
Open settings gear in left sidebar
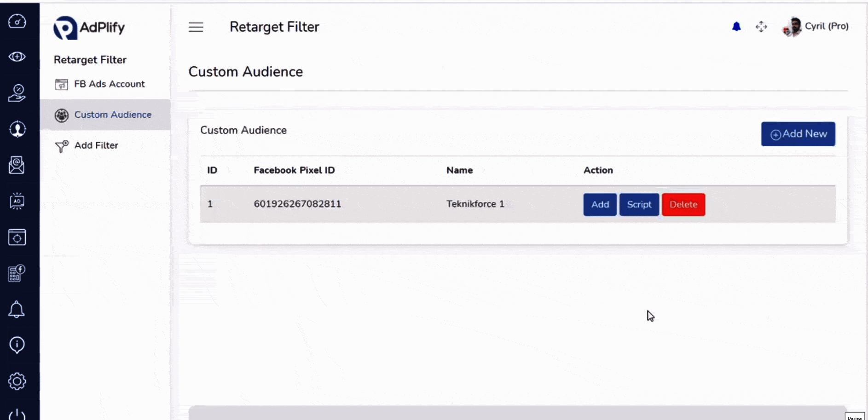17,381
